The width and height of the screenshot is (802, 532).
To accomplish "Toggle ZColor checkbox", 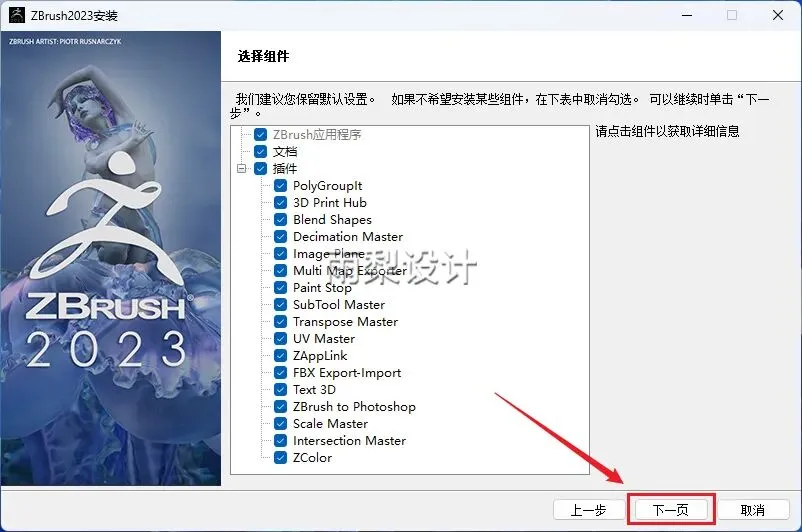I will (280, 457).
